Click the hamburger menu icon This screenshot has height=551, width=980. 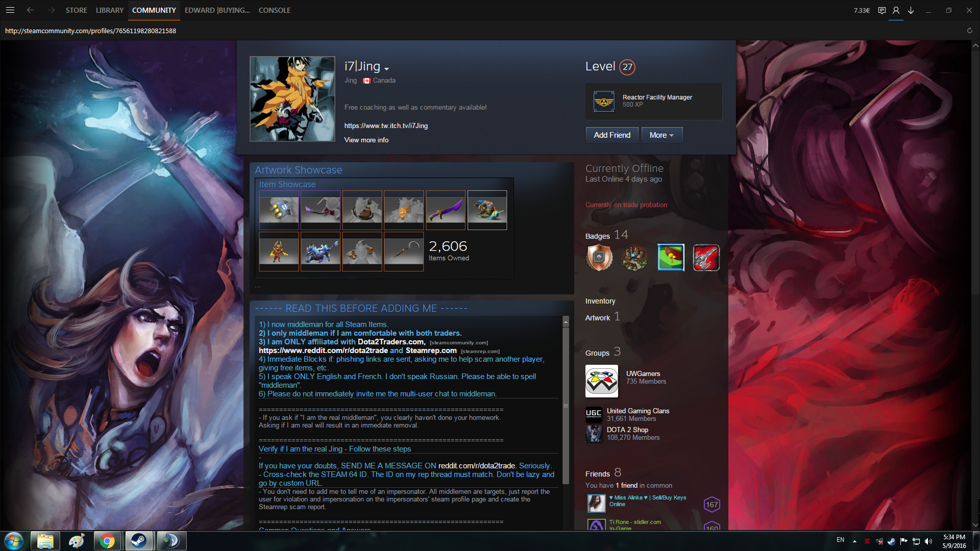coord(10,10)
